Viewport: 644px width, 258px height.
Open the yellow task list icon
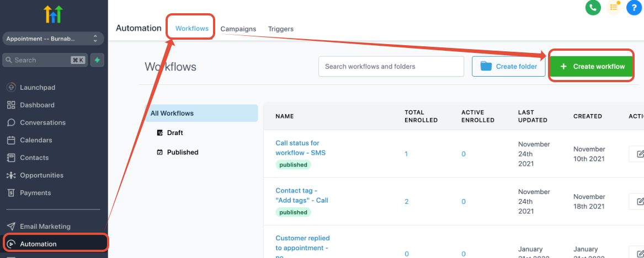click(613, 7)
